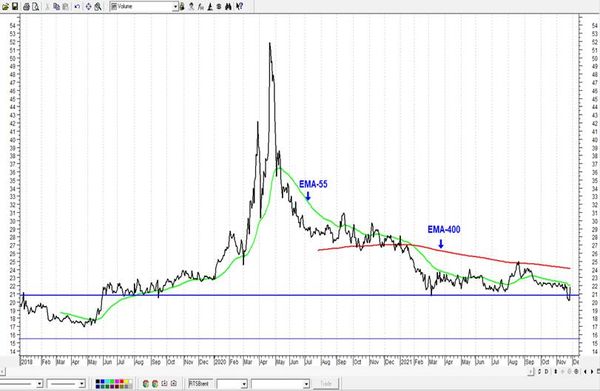This screenshot has width=600, height=391.
Task: Expand the empty combo box beside RTSBrent
Action: pyautogui.click(x=244, y=384)
